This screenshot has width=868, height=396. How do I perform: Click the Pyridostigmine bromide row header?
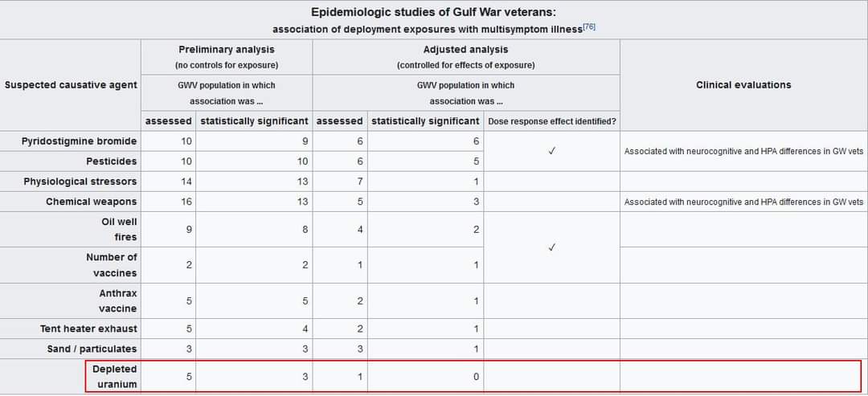[79, 141]
